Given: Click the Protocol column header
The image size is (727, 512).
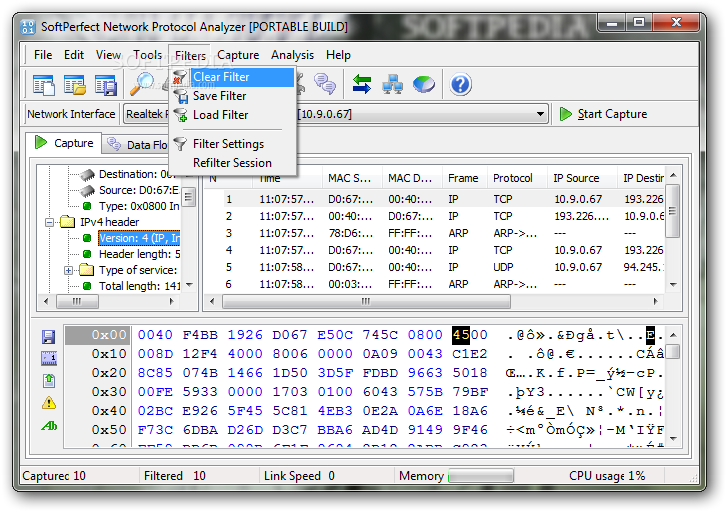Looking at the screenshot, I should [x=517, y=178].
